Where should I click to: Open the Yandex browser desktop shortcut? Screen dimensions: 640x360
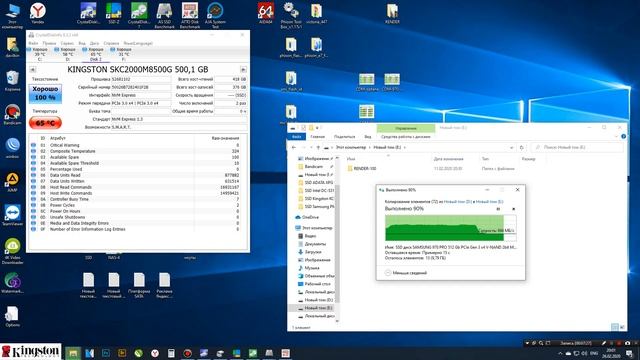(38, 13)
